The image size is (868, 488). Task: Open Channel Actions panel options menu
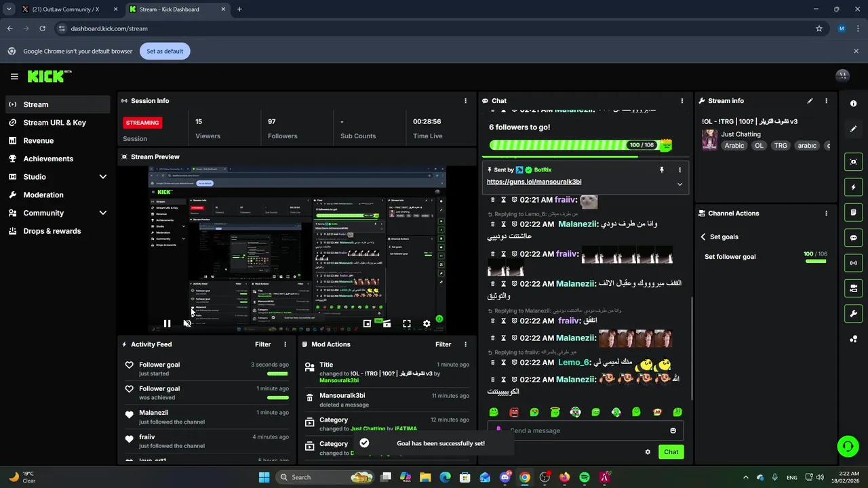click(x=826, y=213)
